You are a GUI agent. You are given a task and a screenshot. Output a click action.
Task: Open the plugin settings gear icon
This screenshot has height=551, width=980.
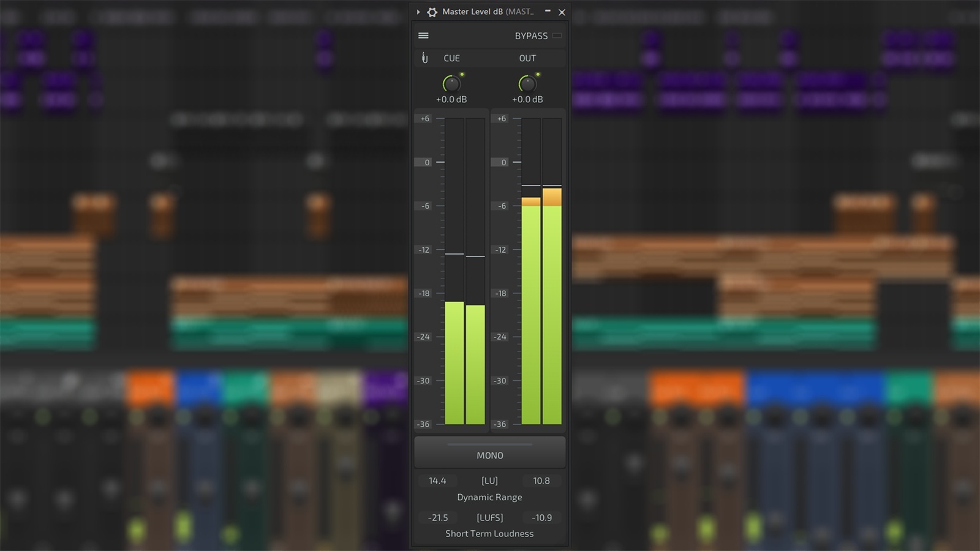[x=432, y=12]
